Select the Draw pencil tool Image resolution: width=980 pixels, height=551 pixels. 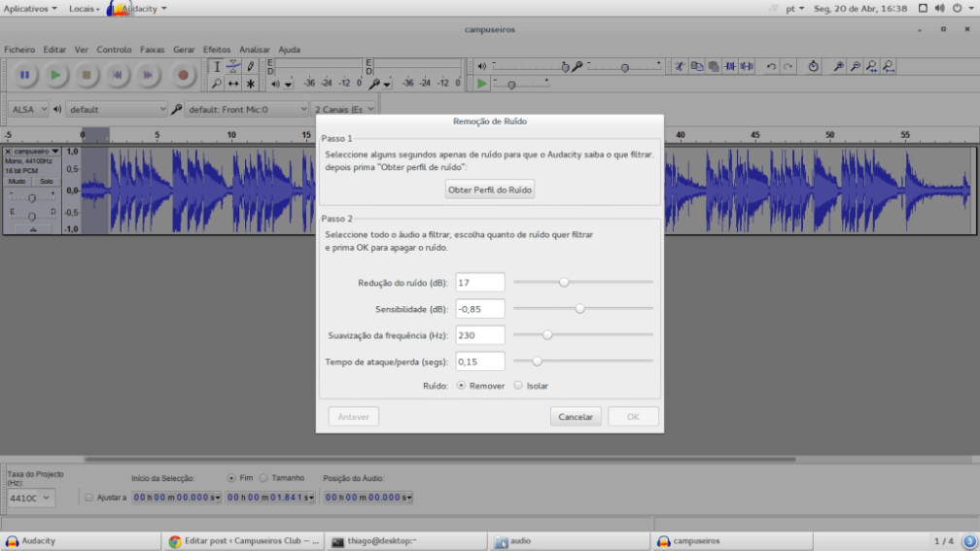(251, 67)
